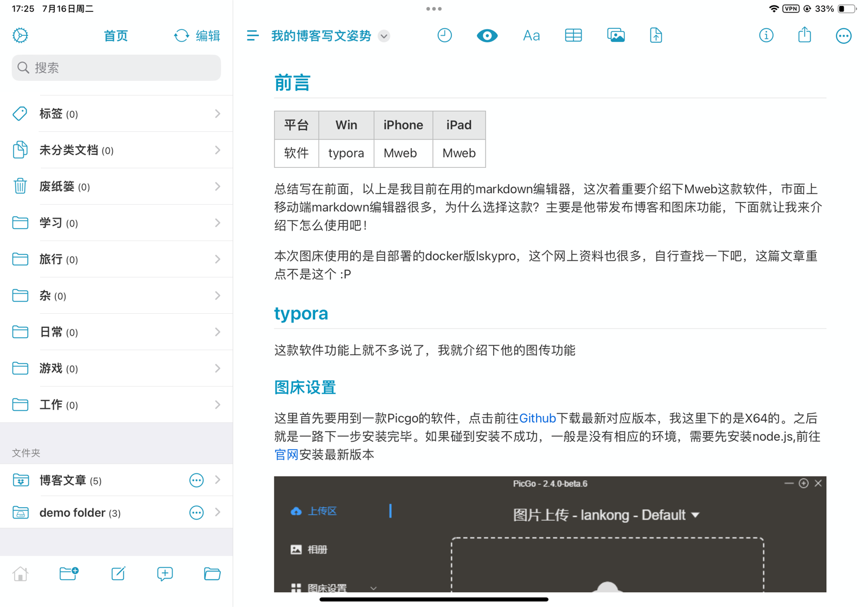Select the 博客文章 folder
Viewport: 868px width, 607px height.
point(116,480)
